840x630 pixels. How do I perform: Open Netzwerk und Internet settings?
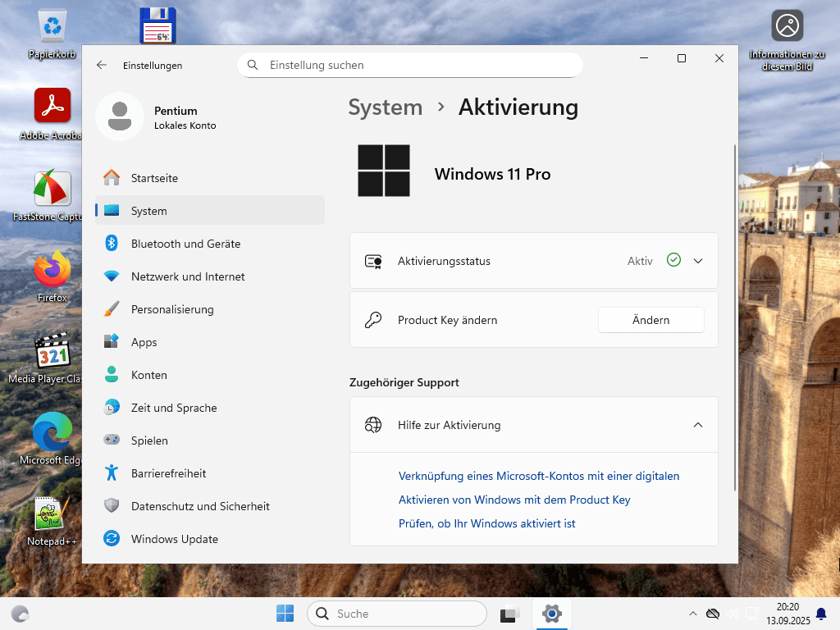click(x=210, y=276)
